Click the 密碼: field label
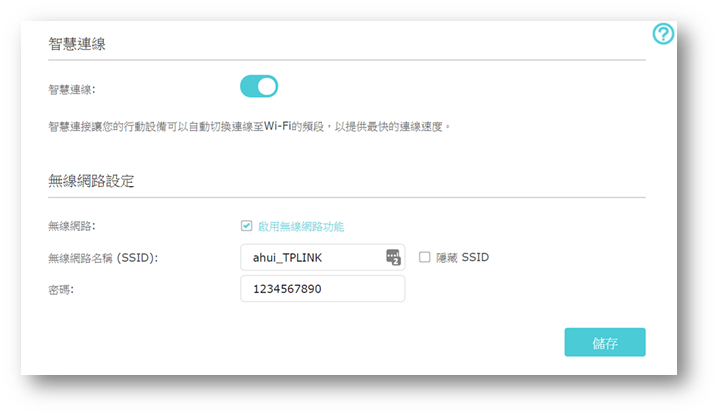 tap(62, 289)
